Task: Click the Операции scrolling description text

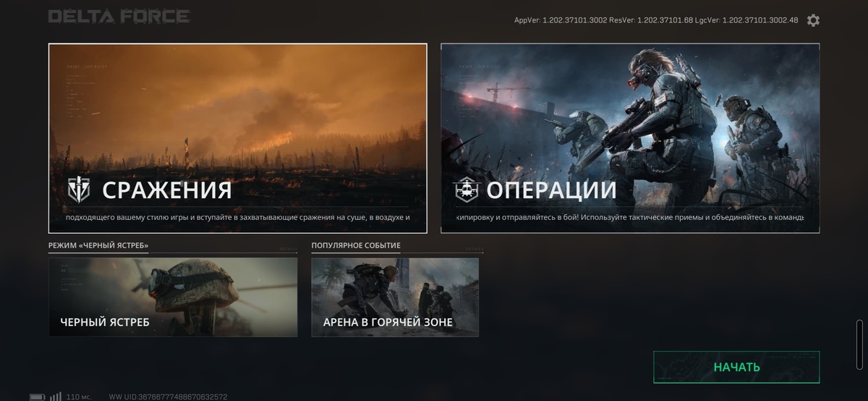Action: click(630, 217)
